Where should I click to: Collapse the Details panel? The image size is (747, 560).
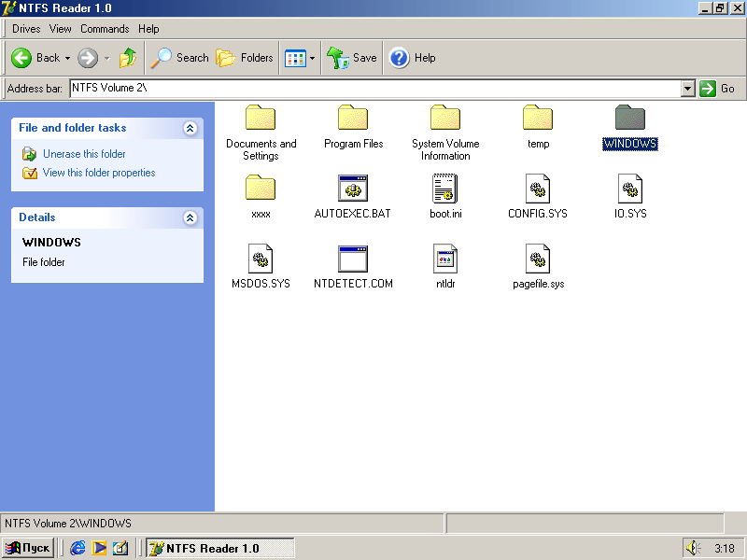coord(190,217)
